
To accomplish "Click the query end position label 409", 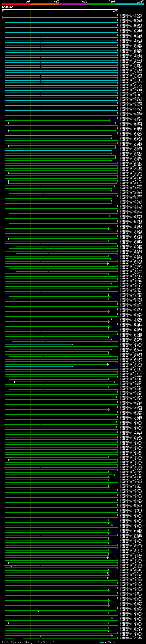I will coord(115,11).
